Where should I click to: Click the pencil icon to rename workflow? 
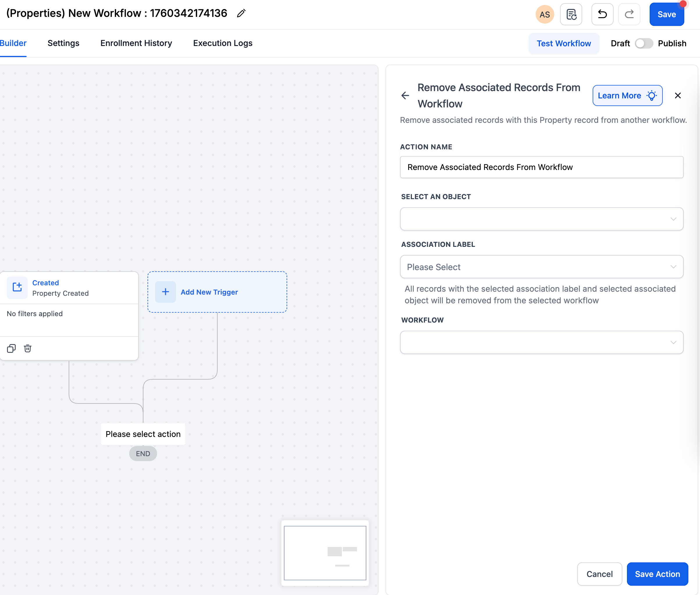coord(241,13)
